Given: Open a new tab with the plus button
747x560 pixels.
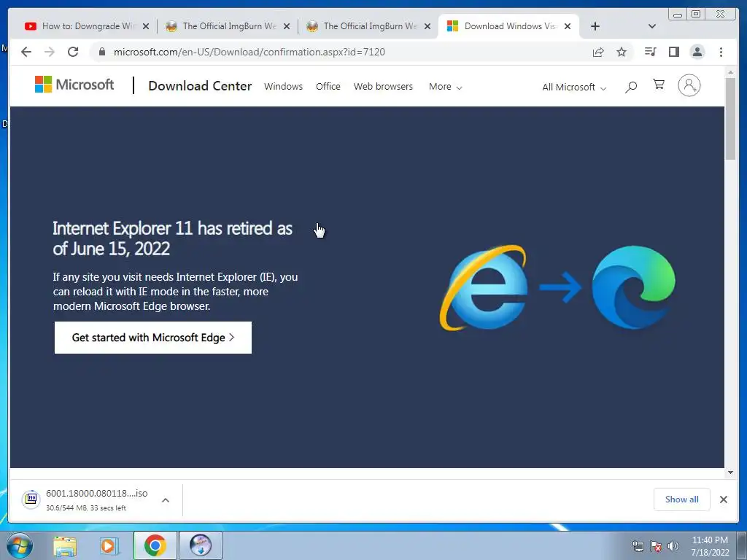Looking at the screenshot, I should click(x=595, y=26).
